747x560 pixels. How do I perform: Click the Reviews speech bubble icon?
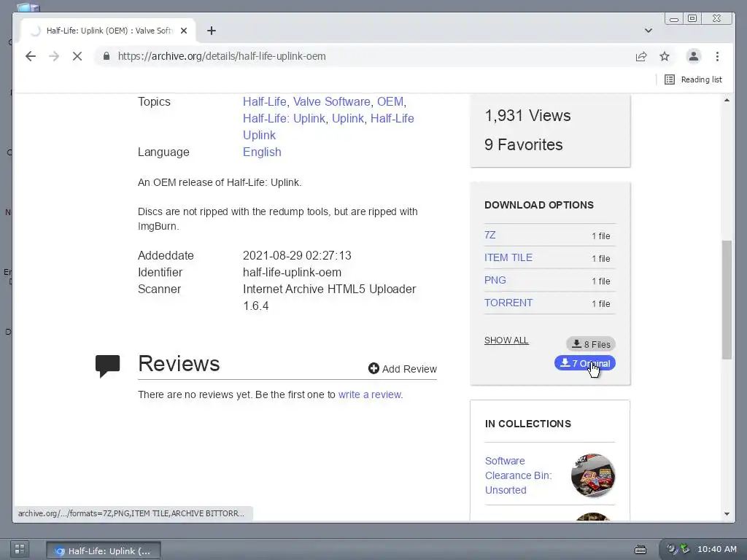click(108, 366)
